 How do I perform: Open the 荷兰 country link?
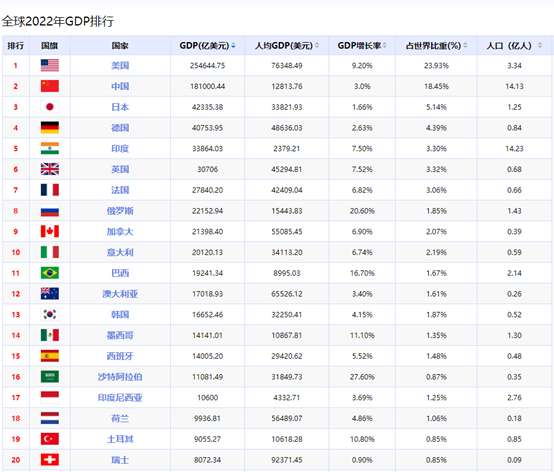click(120, 419)
